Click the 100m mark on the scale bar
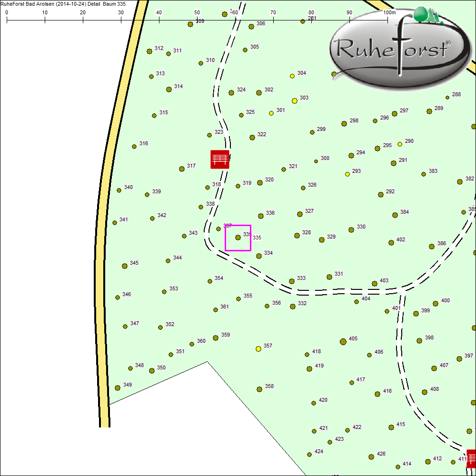Image resolution: width=476 pixels, height=476 pixels. coord(388,20)
